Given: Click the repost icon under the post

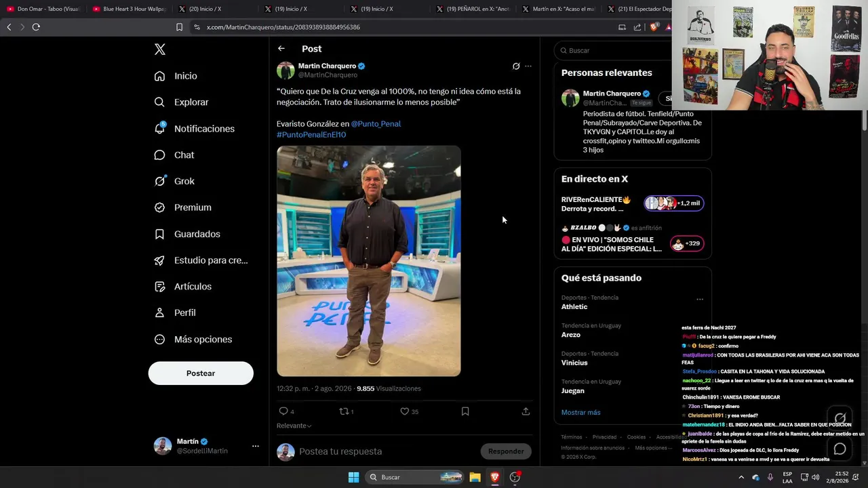Looking at the screenshot, I should click(x=343, y=411).
